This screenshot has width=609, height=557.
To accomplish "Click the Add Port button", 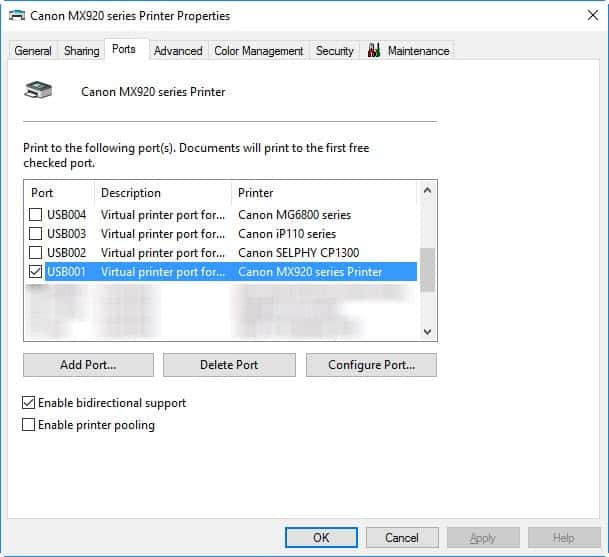I will coord(88,365).
